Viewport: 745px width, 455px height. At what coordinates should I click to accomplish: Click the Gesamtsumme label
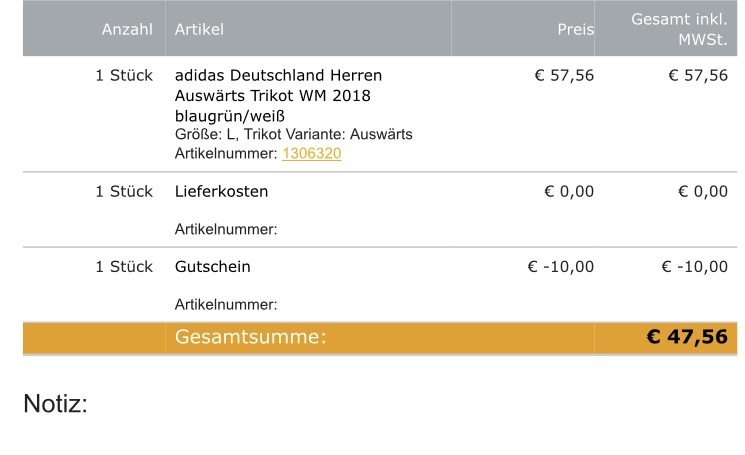point(250,338)
